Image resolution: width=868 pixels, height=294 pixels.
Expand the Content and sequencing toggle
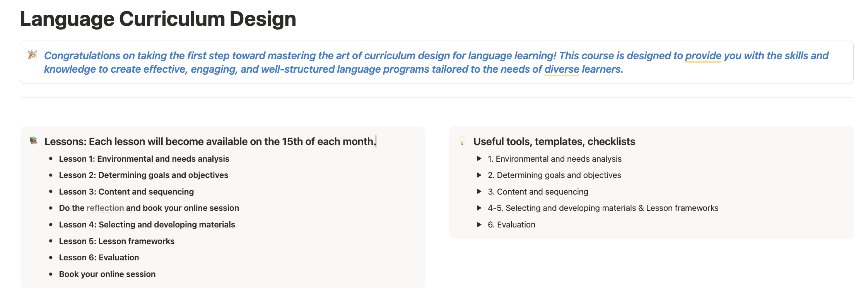(x=479, y=191)
